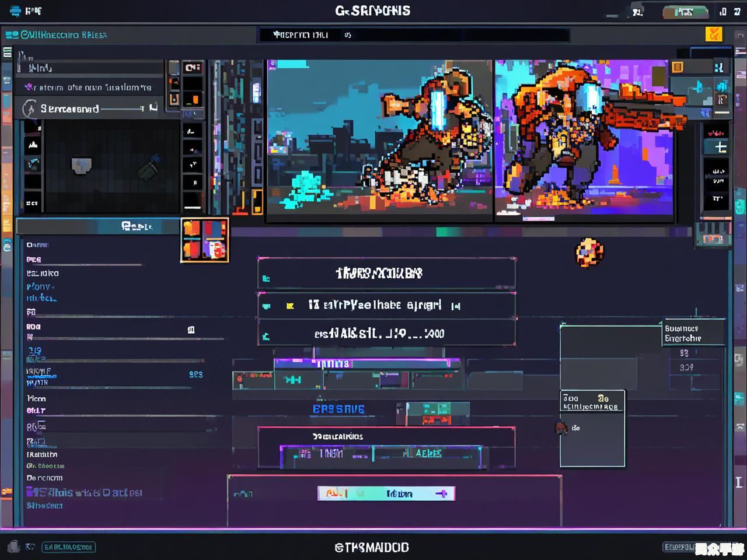Open the dark dropdown field in top bar
The width and height of the screenshot is (747, 560).
(x=412, y=35)
